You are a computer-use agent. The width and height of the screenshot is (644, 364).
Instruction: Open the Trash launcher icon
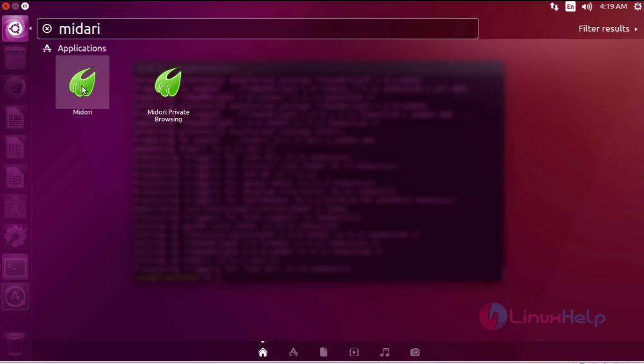tap(15, 344)
